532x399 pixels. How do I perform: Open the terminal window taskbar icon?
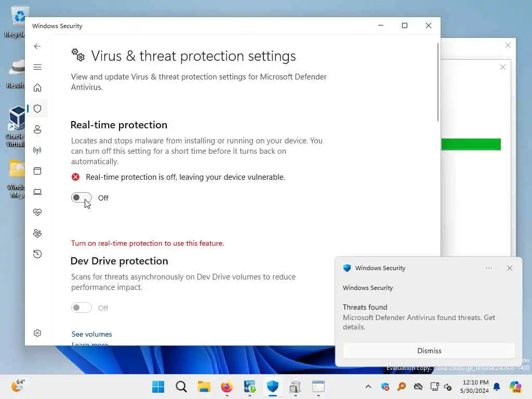click(318, 387)
